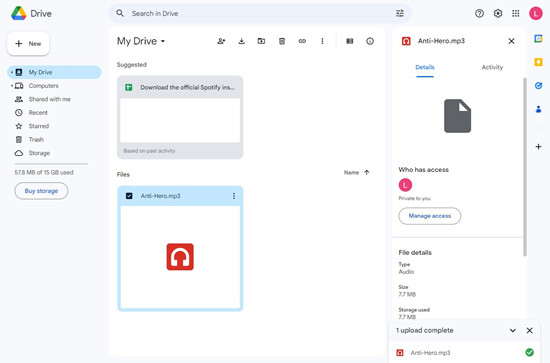Click the green upload success checkmark
The height and width of the screenshot is (363, 550).
pos(530,352)
